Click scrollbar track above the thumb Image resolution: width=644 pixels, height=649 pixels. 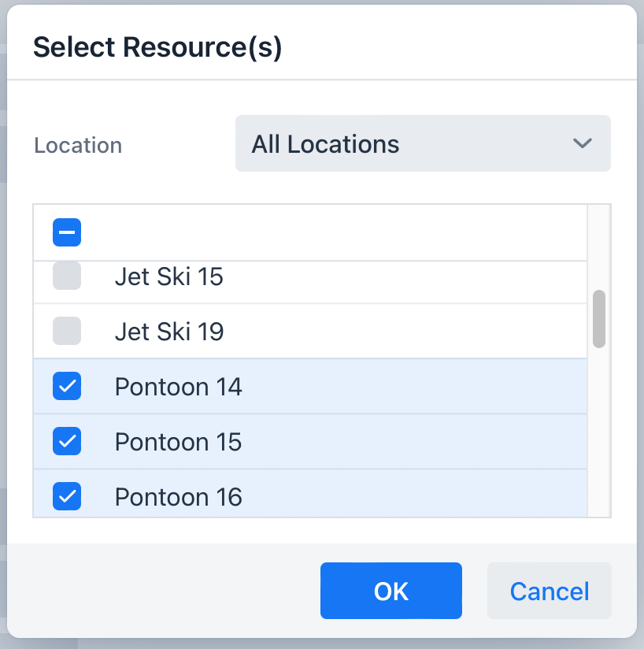pos(599,247)
